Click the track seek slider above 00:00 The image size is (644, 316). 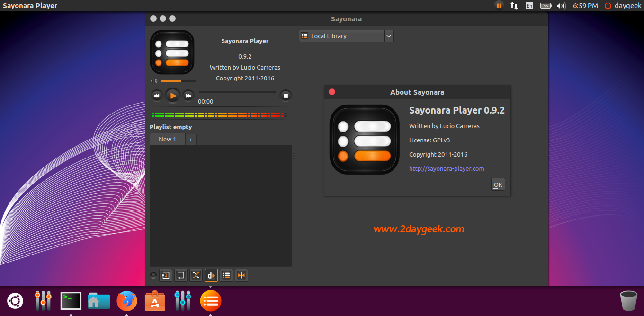click(x=237, y=92)
